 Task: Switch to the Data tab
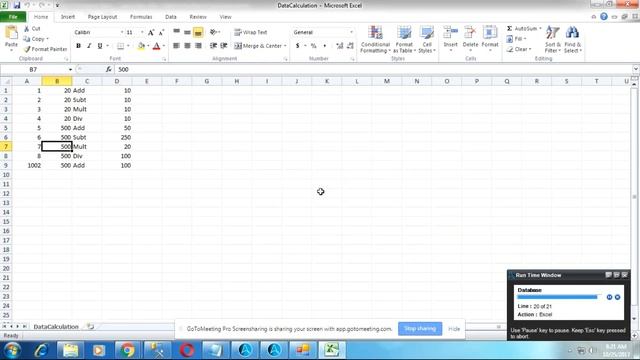(171, 17)
